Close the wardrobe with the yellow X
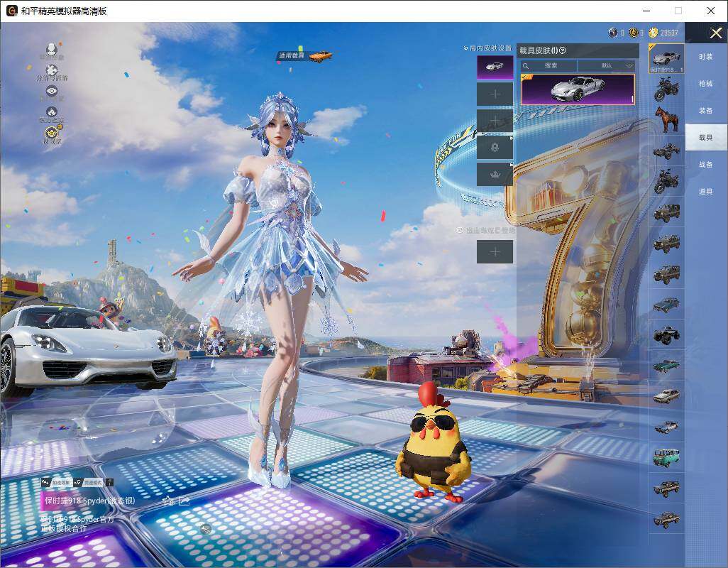728x568 pixels. [715, 33]
